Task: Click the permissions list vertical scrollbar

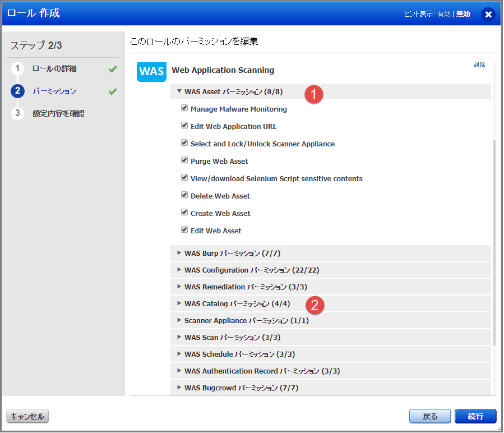Action: (493, 241)
